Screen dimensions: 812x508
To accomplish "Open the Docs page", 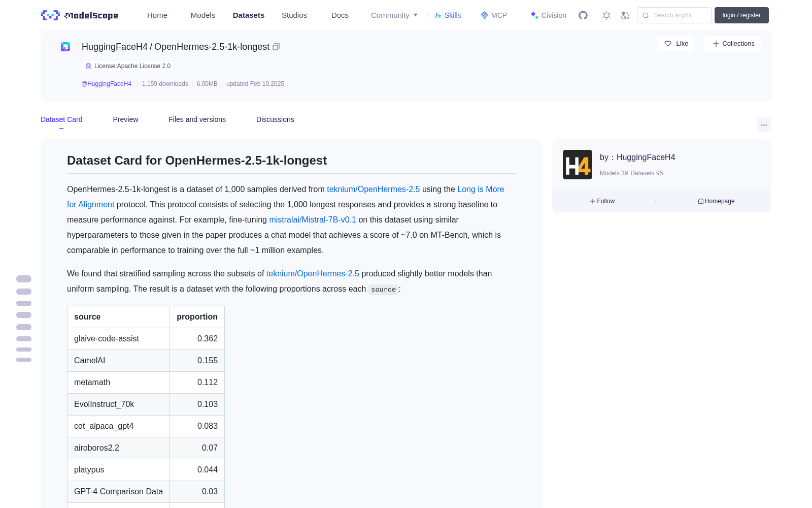I will coord(340,15).
